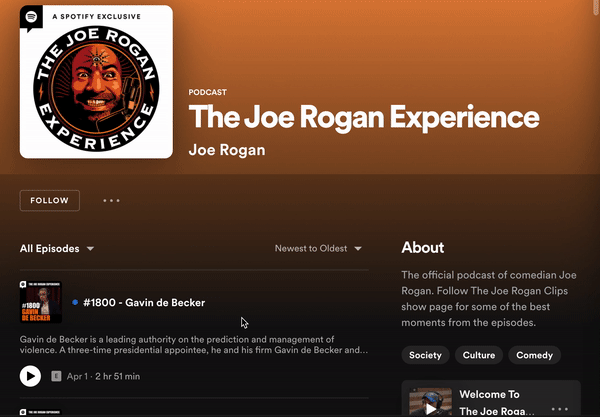Select the Comedy category tag
Screen dimensions: 600x417
(x=534, y=355)
